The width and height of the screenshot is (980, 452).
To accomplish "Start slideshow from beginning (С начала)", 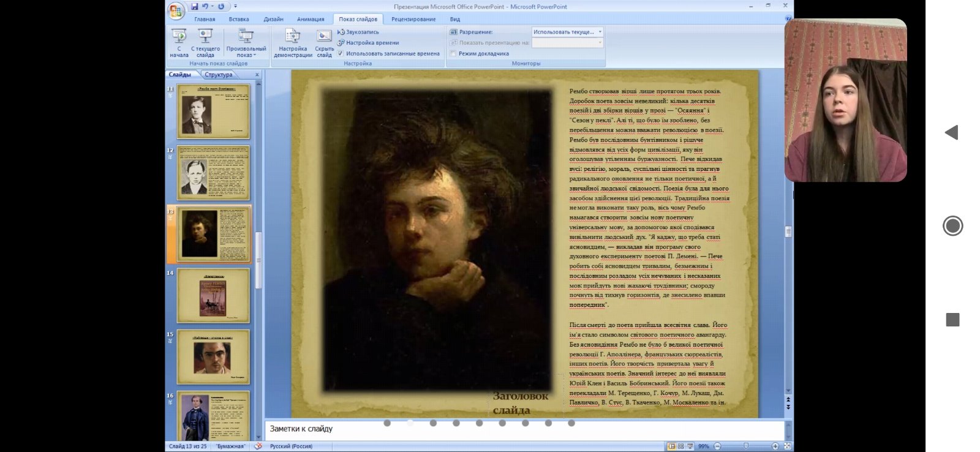I will pos(179,43).
